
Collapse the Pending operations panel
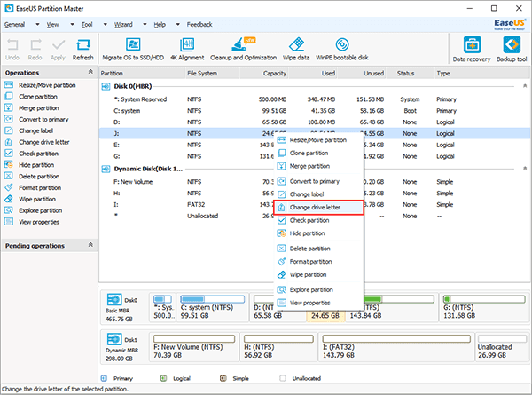(90, 245)
